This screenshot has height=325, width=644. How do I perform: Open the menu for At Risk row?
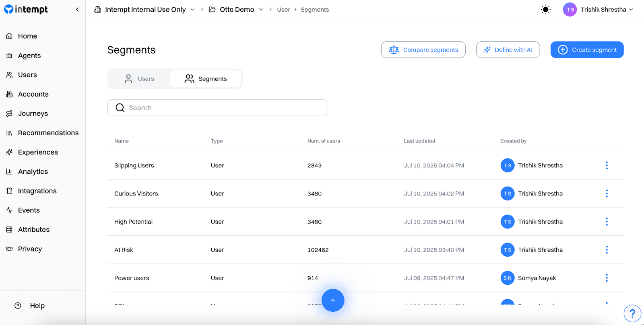(607, 250)
